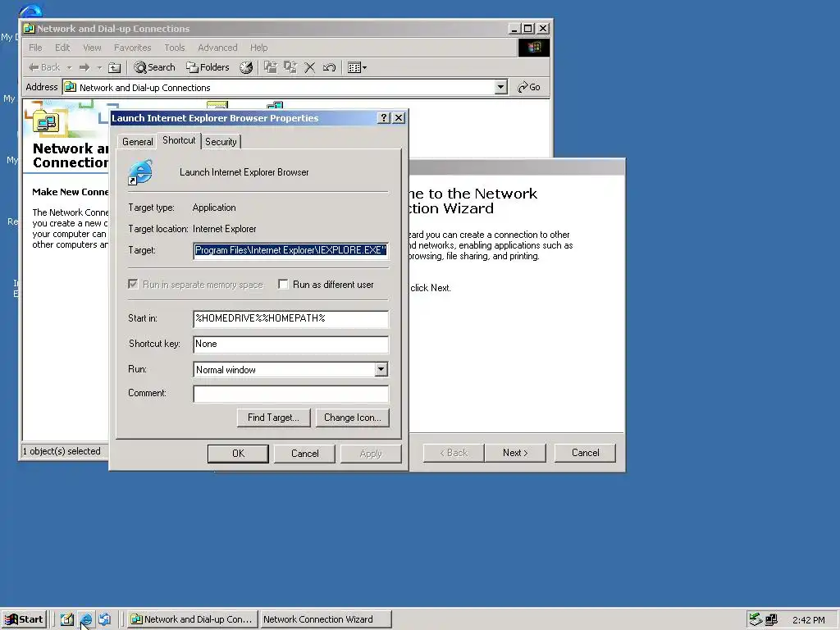Launch Outlook Express from quick launch

click(x=104, y=619)
